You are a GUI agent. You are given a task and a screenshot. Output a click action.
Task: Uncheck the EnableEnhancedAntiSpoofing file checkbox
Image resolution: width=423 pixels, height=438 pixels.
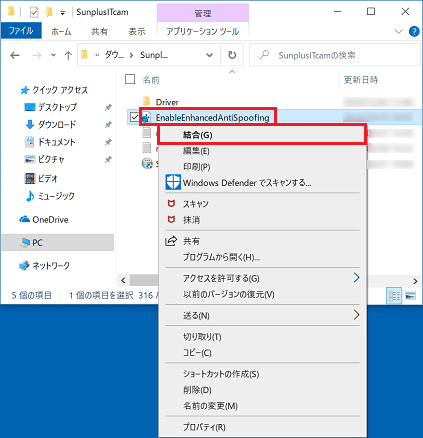pos(135,117)
